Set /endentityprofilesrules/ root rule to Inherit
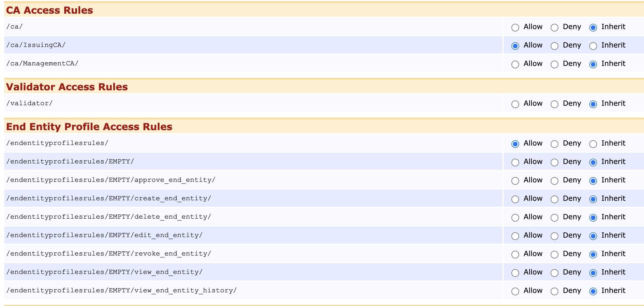The image size is (644, 306). [593, 144]
